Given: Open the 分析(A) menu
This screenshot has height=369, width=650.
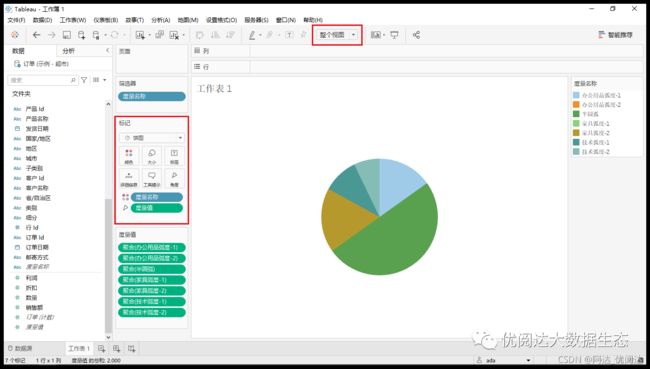Looking at the screenshot, I should 160,20.
